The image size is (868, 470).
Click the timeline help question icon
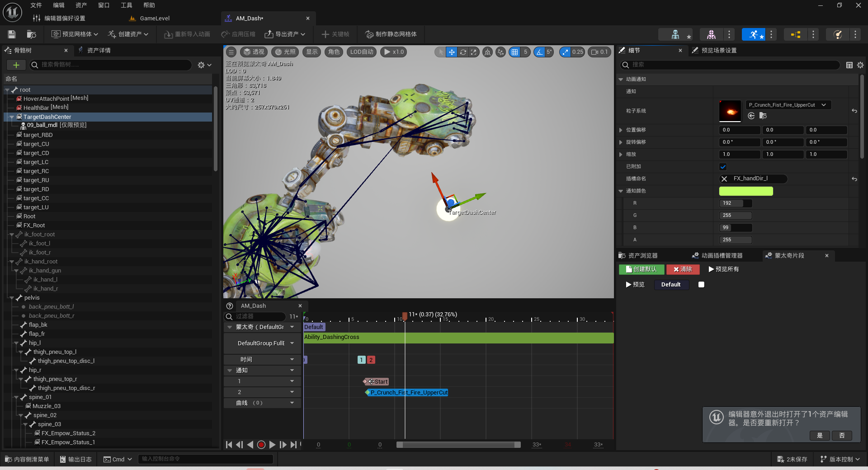230,306
